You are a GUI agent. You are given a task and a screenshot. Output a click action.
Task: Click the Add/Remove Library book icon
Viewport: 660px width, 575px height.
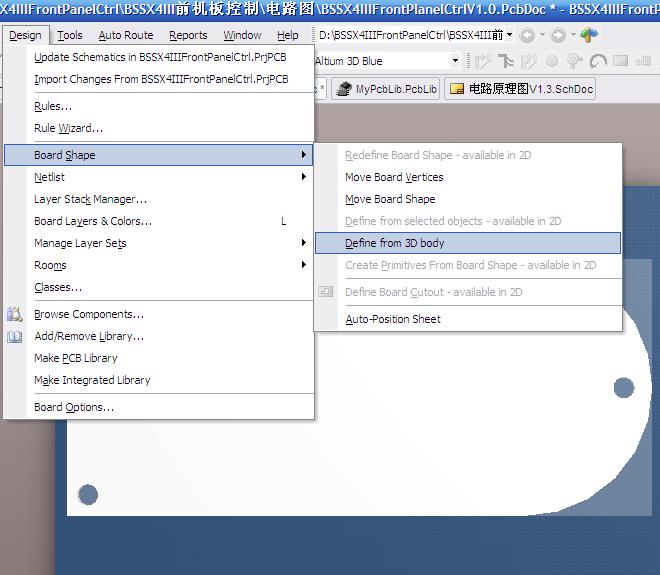(15, 337)
